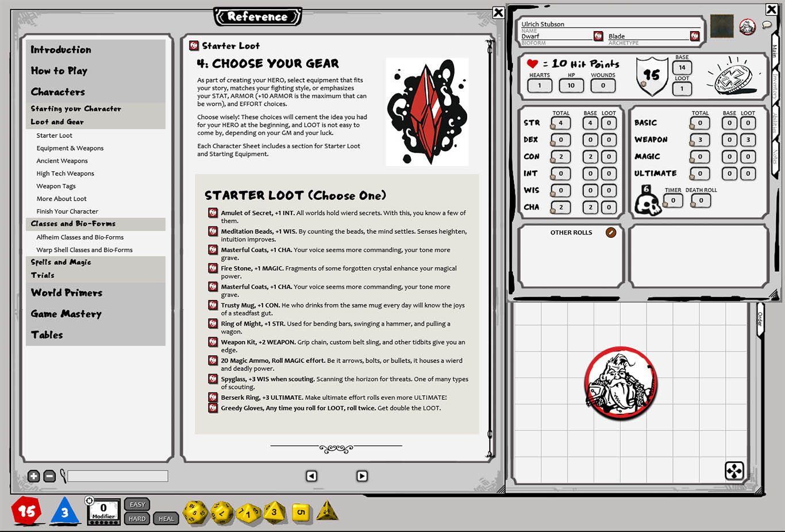Screen dimensions: 785x532
Task: Roll the yellow d6 cube die
Action: pos(301,513)
